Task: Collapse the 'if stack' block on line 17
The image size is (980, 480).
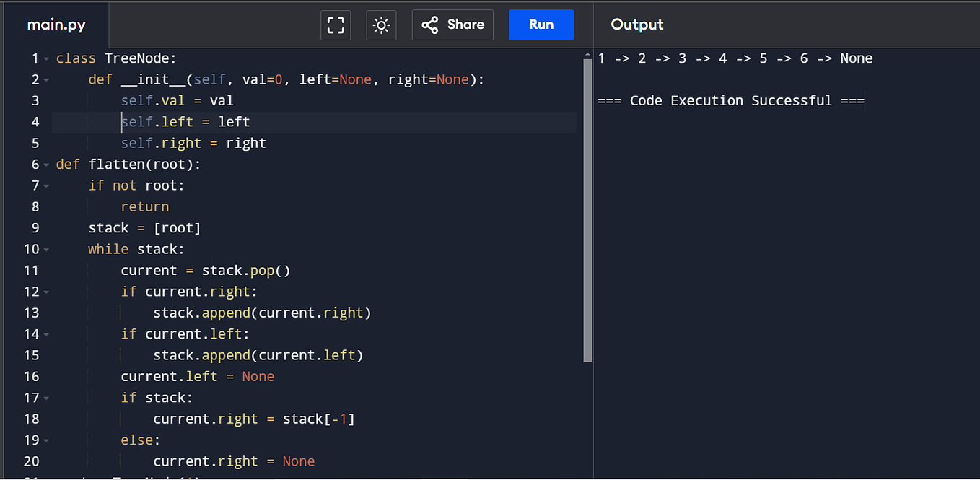Action: [46, 398]
